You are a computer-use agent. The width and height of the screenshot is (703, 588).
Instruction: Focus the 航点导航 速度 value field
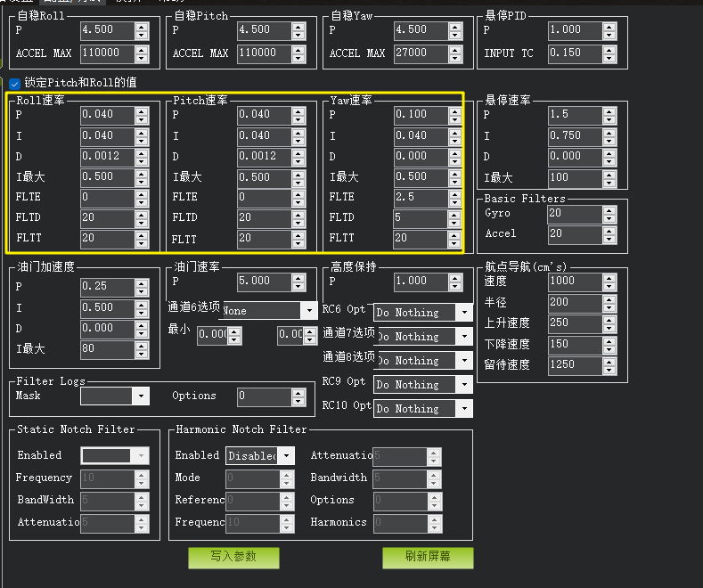click(x=574, y=281)
